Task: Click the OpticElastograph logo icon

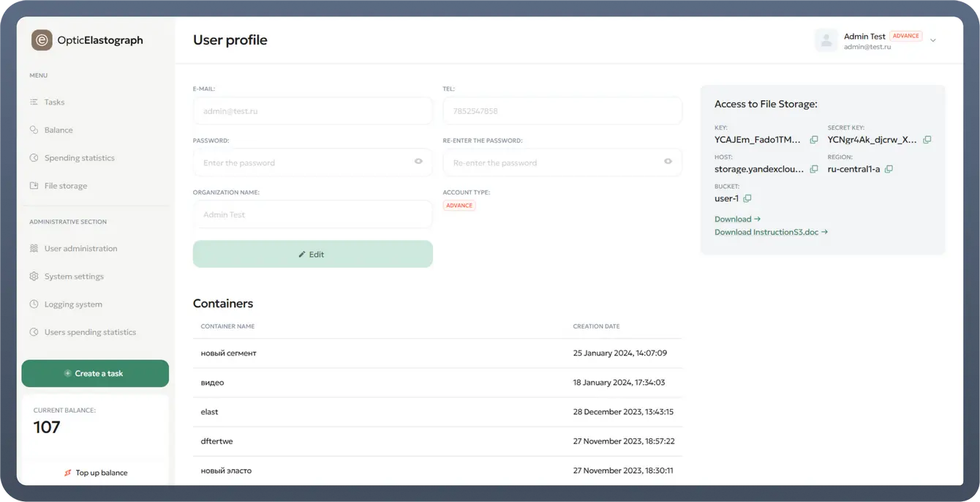Action: pos(42,40)
